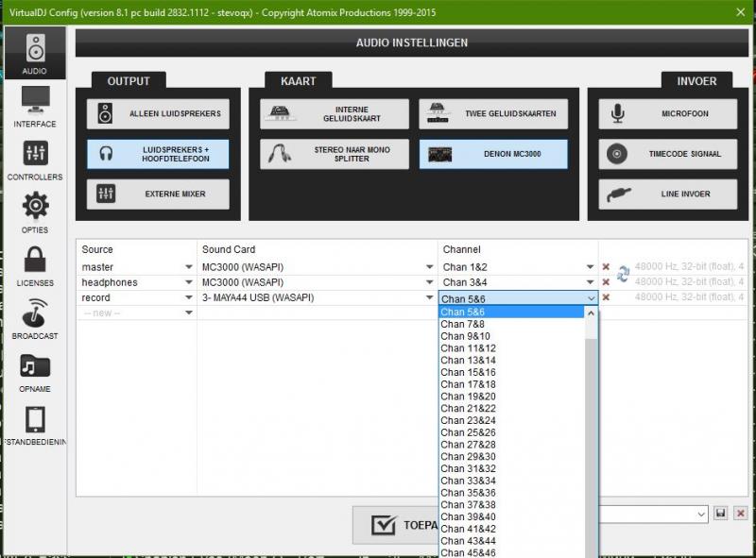
Task: Open the Opname recording section
Action: (35, 372)
